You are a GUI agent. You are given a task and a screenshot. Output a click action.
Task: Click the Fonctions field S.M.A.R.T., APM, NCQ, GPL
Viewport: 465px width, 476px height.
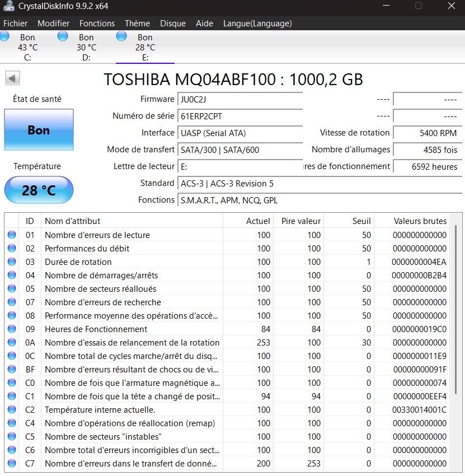[x=320, y=200]
